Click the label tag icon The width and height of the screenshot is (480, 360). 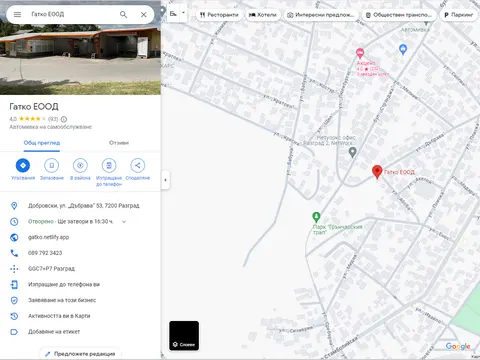(14, 332)
